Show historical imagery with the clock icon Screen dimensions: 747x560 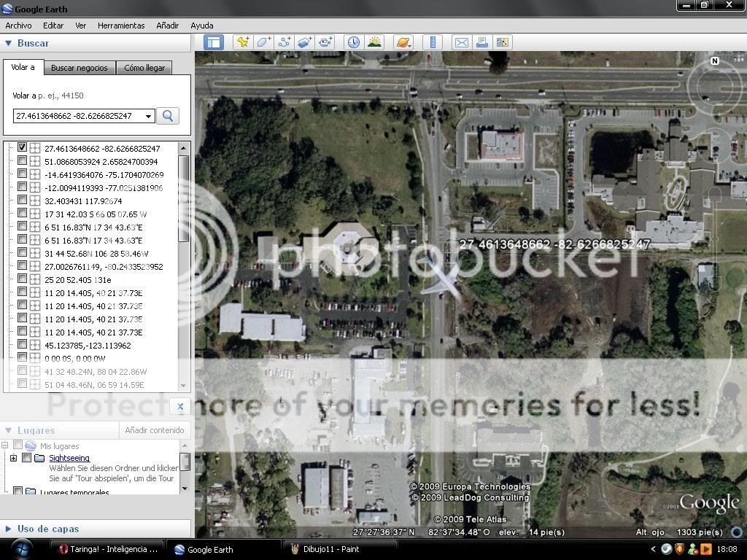pyautogui.click(x=354, y=42)
